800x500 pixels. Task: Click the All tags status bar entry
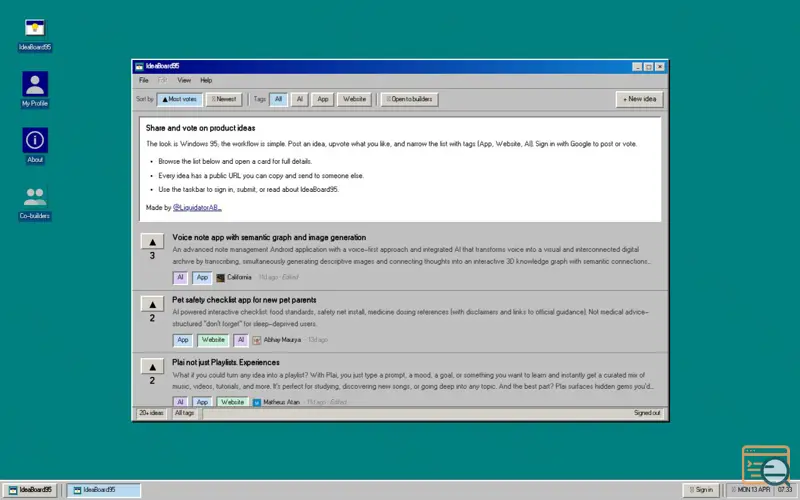[x=185, y=413]
